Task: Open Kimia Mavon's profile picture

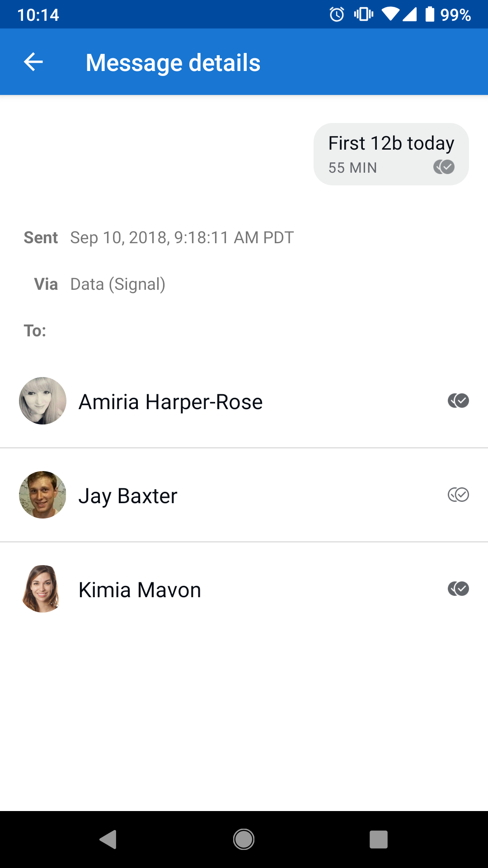Action: tap(42, 589)
